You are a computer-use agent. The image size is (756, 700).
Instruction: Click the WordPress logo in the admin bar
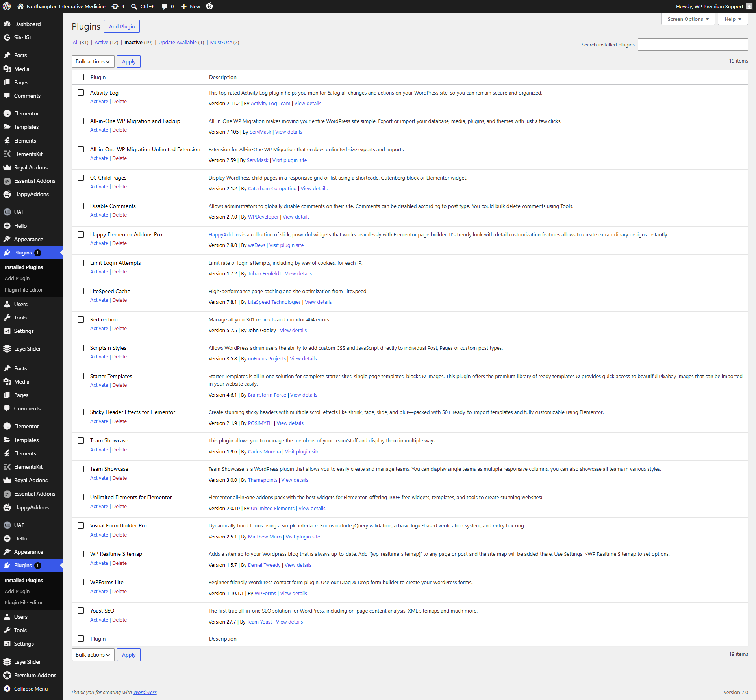click(7, 6)
